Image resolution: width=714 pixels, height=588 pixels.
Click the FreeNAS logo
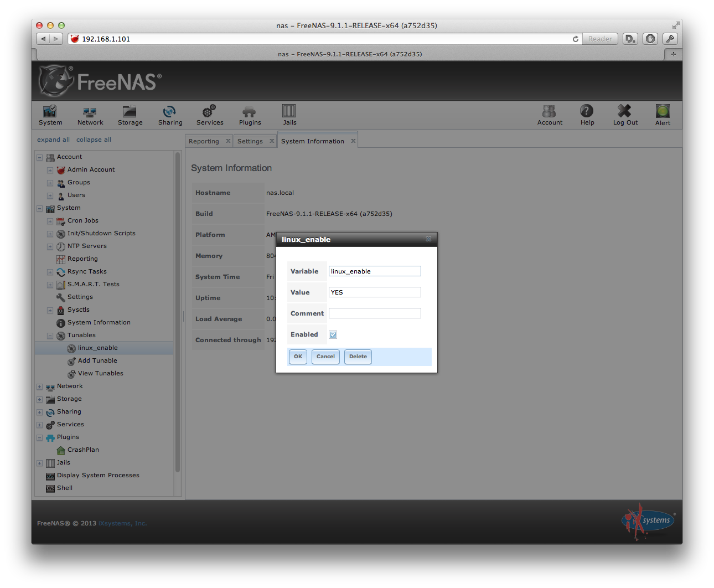pyautogui.click(x=100, y=81)
